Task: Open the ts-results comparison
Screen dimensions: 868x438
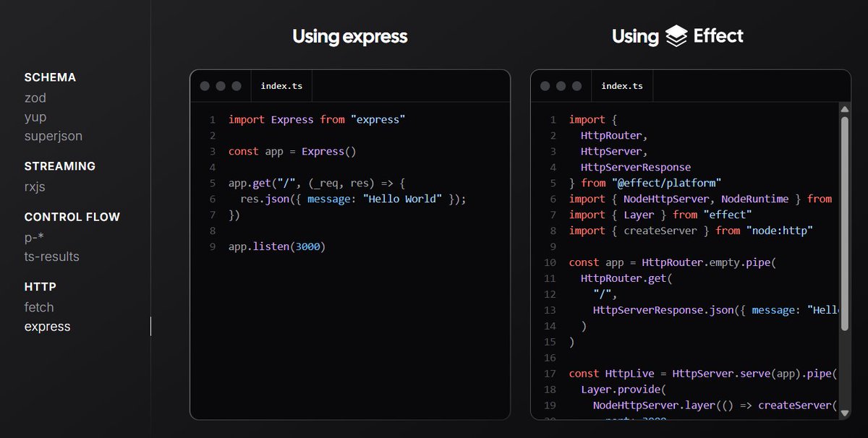Action: coord(52,257)
